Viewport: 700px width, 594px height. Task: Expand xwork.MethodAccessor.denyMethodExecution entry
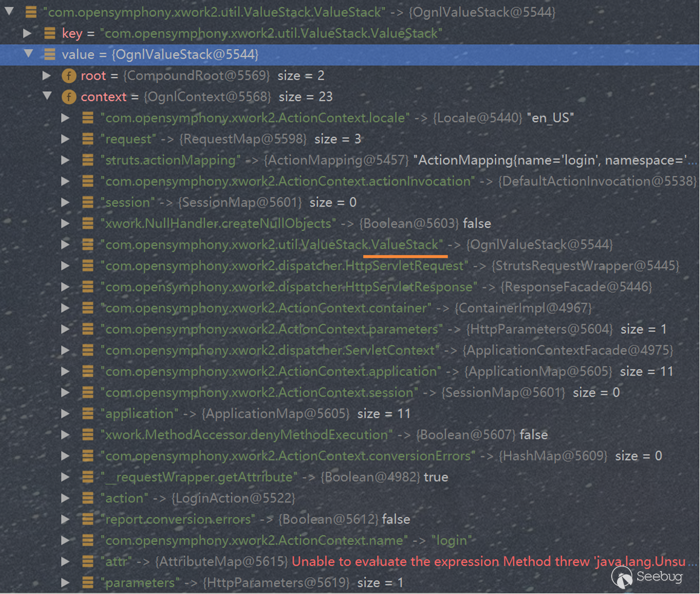65,435
